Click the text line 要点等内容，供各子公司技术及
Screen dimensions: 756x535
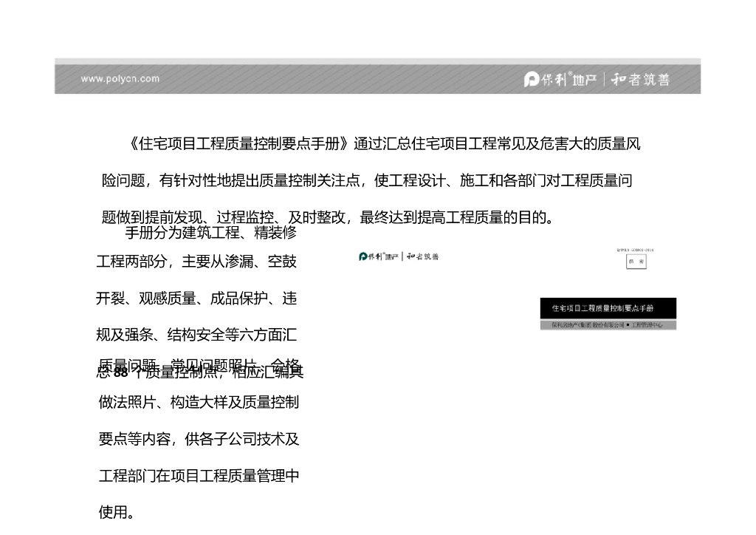pos(199,439)
